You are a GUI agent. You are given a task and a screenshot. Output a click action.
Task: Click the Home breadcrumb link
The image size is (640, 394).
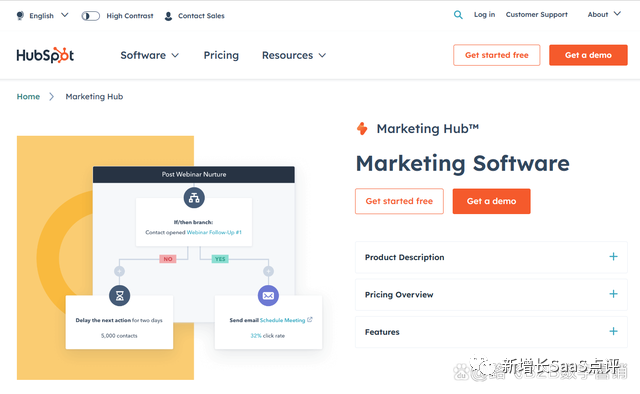click(x=28, y=96)
